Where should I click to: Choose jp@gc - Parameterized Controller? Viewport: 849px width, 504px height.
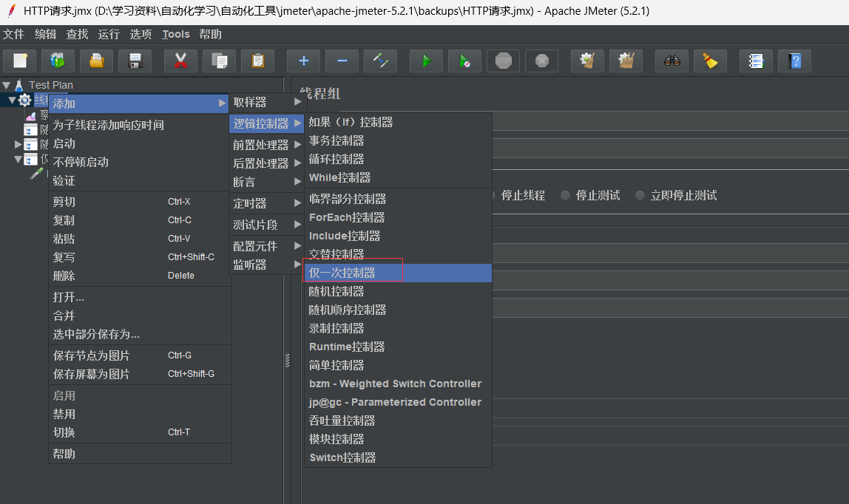point(398,402)
